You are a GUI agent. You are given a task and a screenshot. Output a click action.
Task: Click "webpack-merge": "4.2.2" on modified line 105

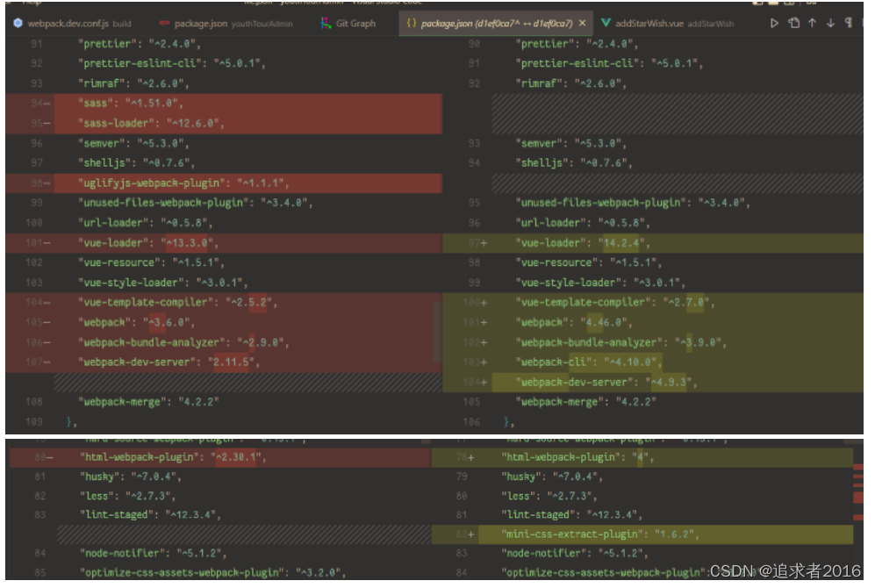586,402
